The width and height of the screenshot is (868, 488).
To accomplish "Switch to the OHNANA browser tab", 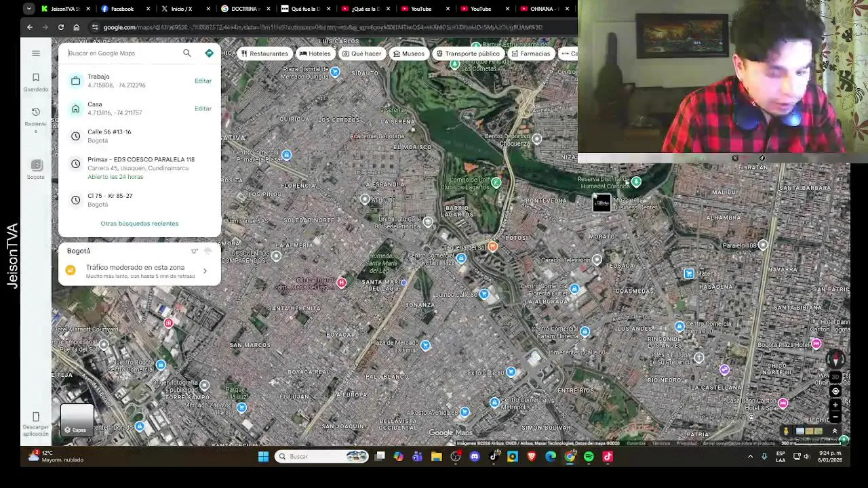I will pos(545,9).
